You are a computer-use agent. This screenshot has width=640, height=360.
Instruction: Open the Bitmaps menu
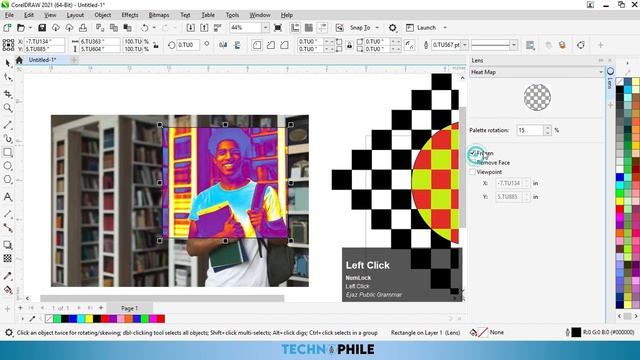click(x=159, y=15)
